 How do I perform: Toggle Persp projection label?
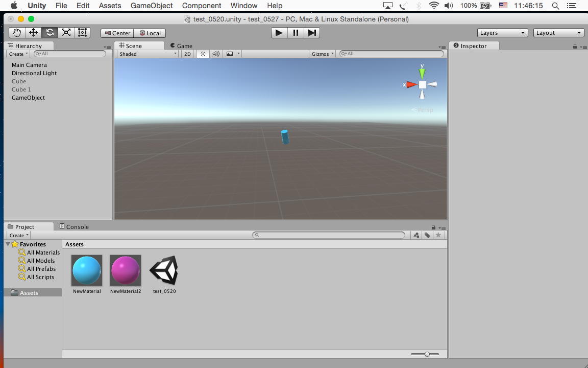422,110
